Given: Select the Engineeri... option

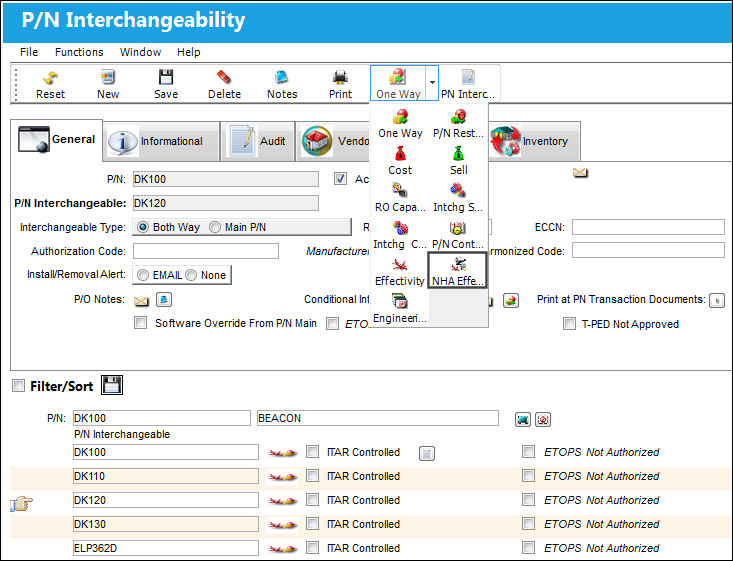Looking at the screenshot, I should click(400, 309).
